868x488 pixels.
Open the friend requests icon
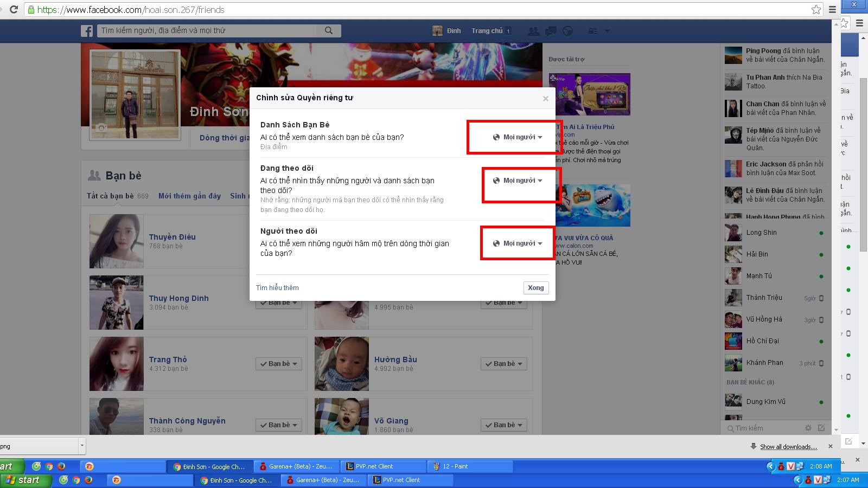[534, 31]
